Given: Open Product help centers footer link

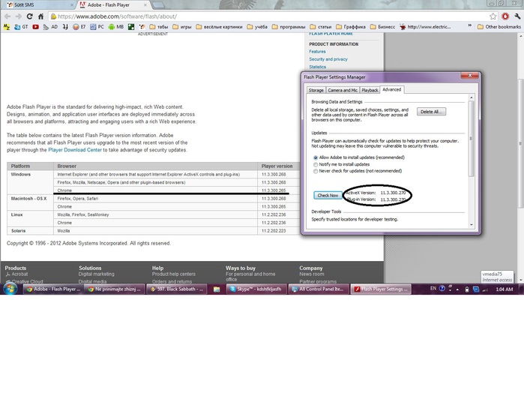Looking at the screenshot, I should click(173, 274).
